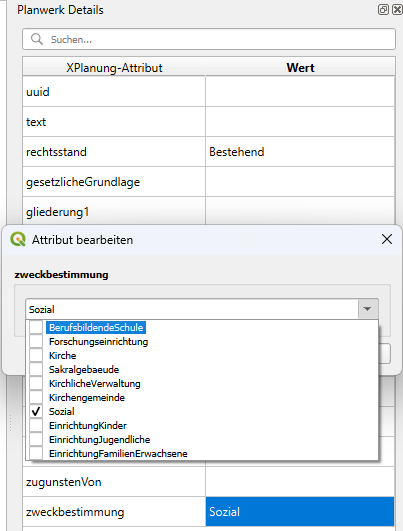Close the Planwerk Details panel
The height and width of the screenshot is (531, 403).
point(397,9)
